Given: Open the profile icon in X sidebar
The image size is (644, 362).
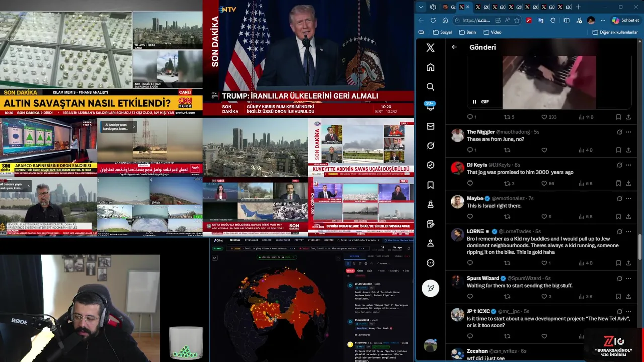Looking at the screenshot, I should (430, 243).
